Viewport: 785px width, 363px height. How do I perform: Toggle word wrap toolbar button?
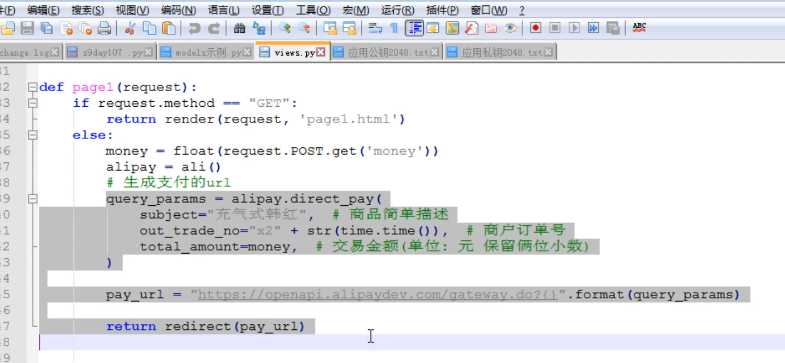(375, 29)
